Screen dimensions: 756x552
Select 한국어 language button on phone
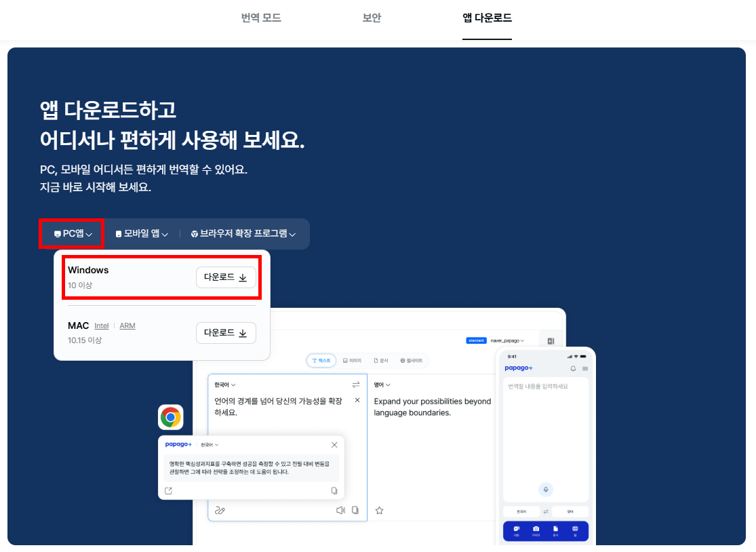tap(521, 511)
